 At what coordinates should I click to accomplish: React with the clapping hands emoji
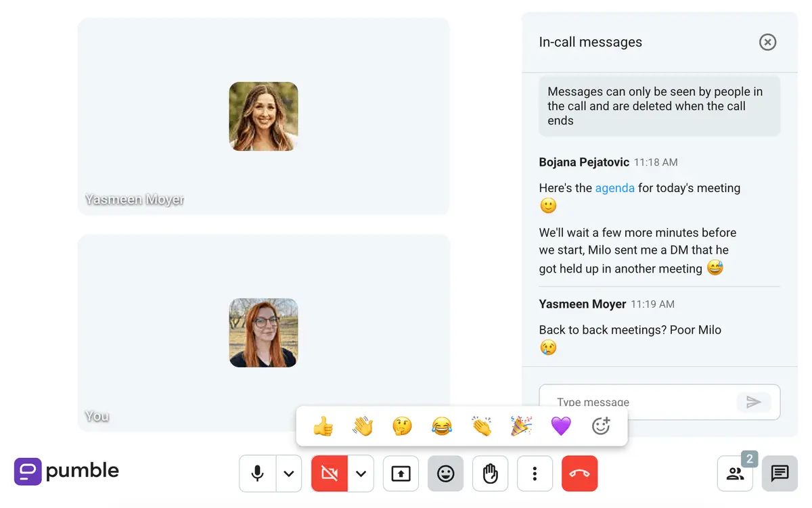click(481, 426)
